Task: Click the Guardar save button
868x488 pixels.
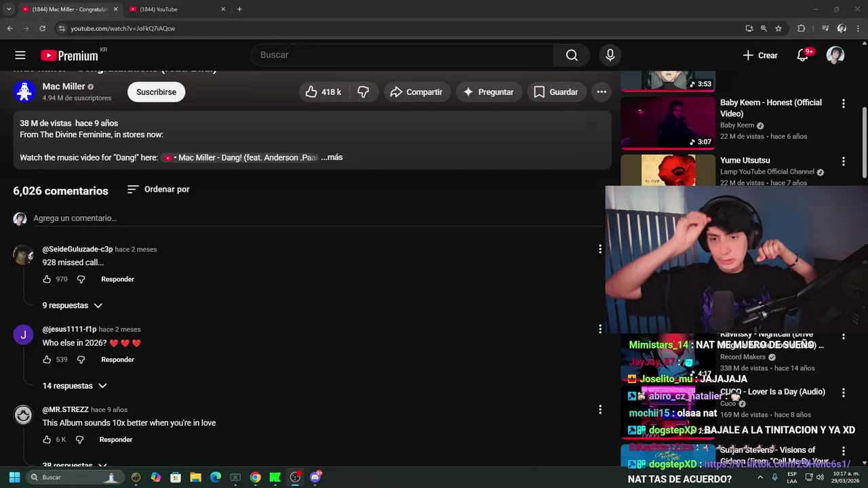Action: coord(556,92)
